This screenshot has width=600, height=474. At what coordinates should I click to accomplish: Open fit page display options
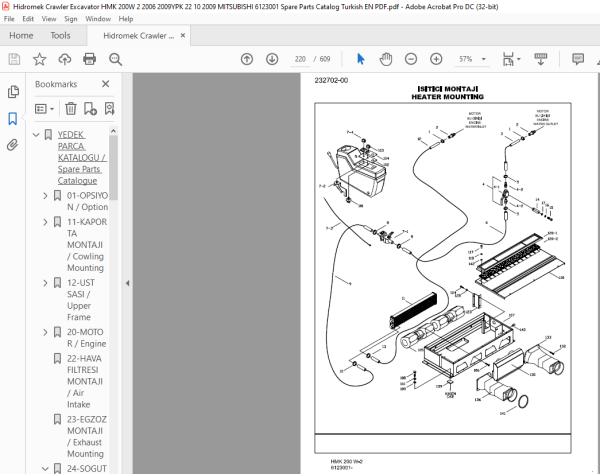[x=508, y=59]
